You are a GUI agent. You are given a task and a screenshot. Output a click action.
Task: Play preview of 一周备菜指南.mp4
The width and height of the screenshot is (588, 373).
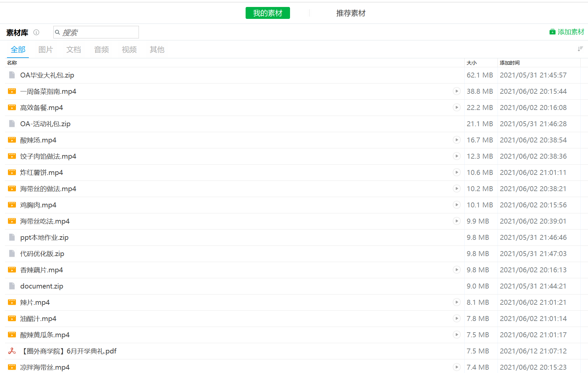456,91
